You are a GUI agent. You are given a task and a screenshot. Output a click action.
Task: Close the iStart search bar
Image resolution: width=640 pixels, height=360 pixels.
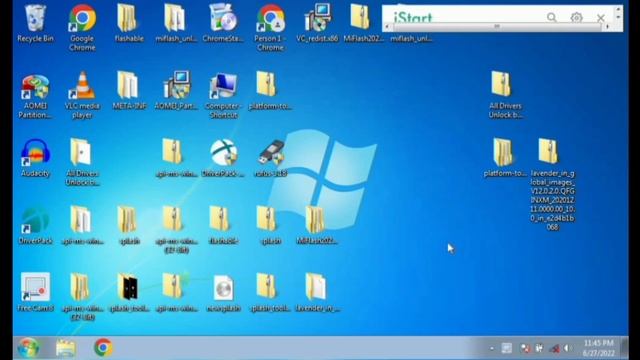(x=600, y=18)
